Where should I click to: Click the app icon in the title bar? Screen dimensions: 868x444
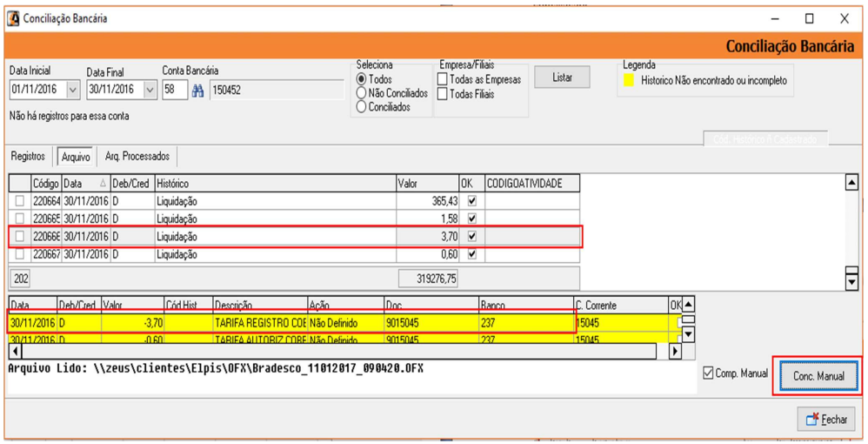pos(13,18)
